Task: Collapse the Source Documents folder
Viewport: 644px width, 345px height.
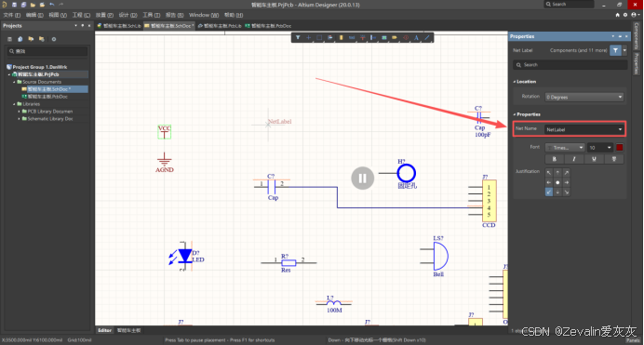Action: (x=14, y=82)
